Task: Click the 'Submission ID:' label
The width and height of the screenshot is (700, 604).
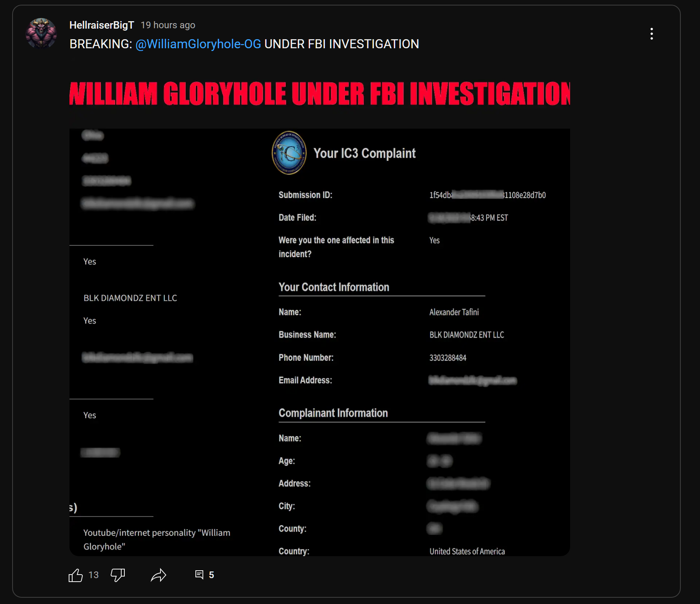Action: point(305,195)
